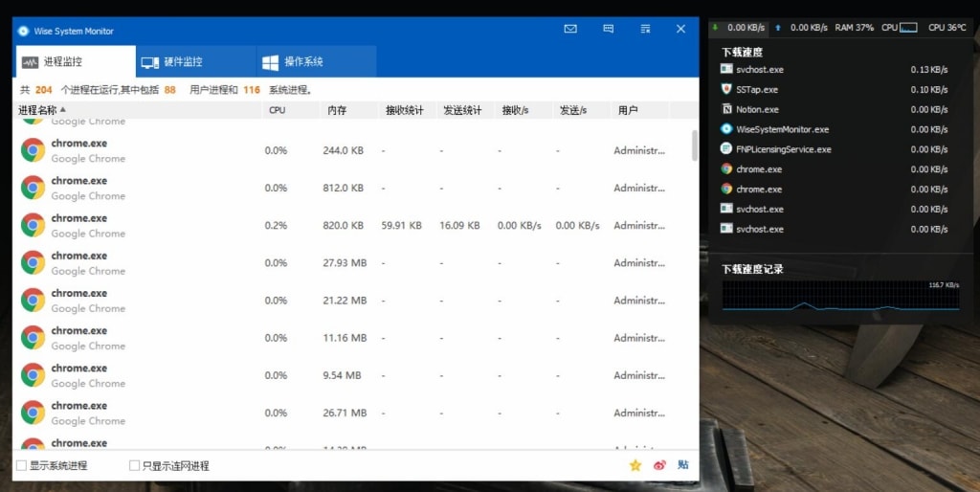Select chrome.exe row with 820.0 KB memory

(350, 225)
